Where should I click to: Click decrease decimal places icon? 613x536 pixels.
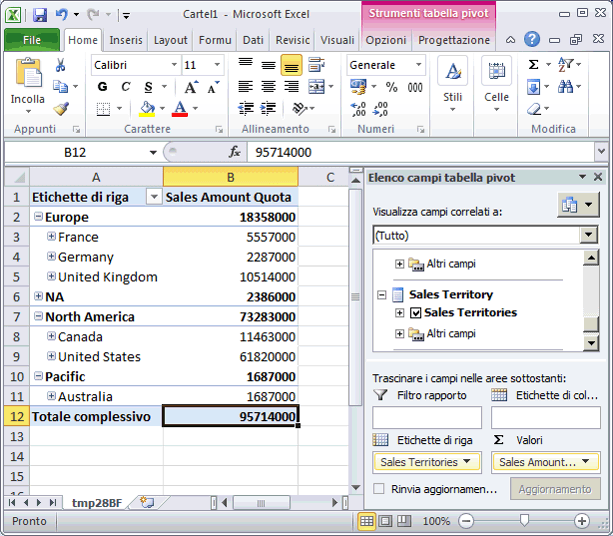(380, 109)
